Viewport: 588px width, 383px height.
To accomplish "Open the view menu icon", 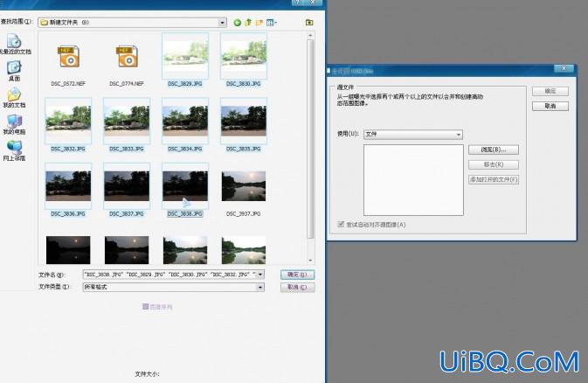I will click(x=271, y=23).
